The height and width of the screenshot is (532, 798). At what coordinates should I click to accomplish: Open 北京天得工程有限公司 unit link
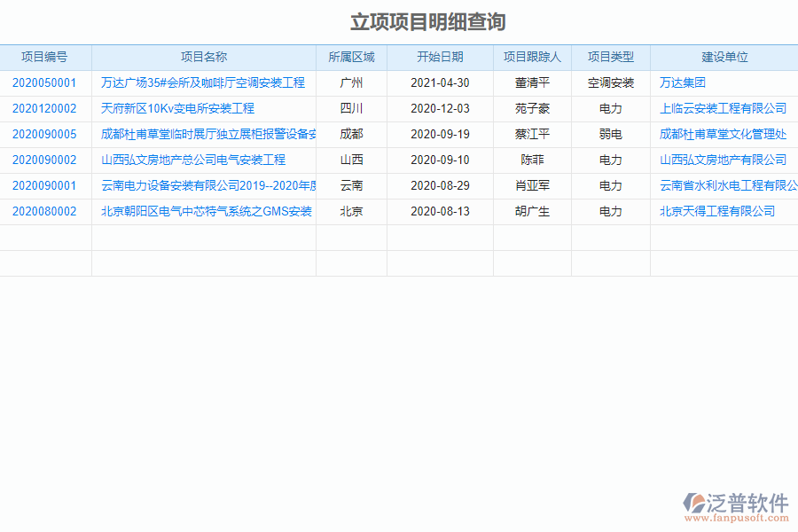715,211
